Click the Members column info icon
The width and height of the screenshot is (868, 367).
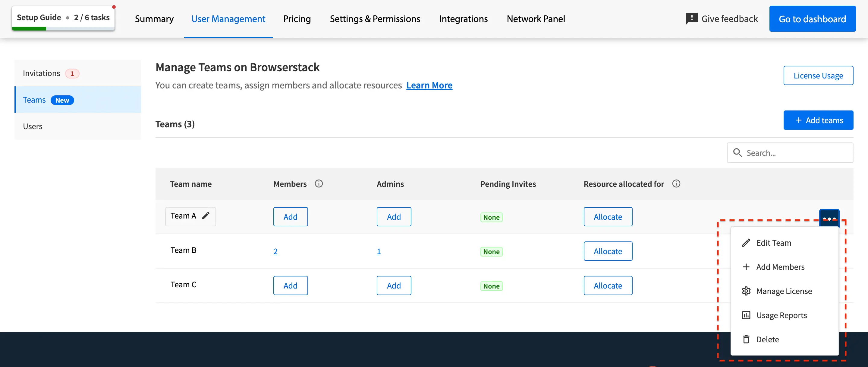coord(319,183)
